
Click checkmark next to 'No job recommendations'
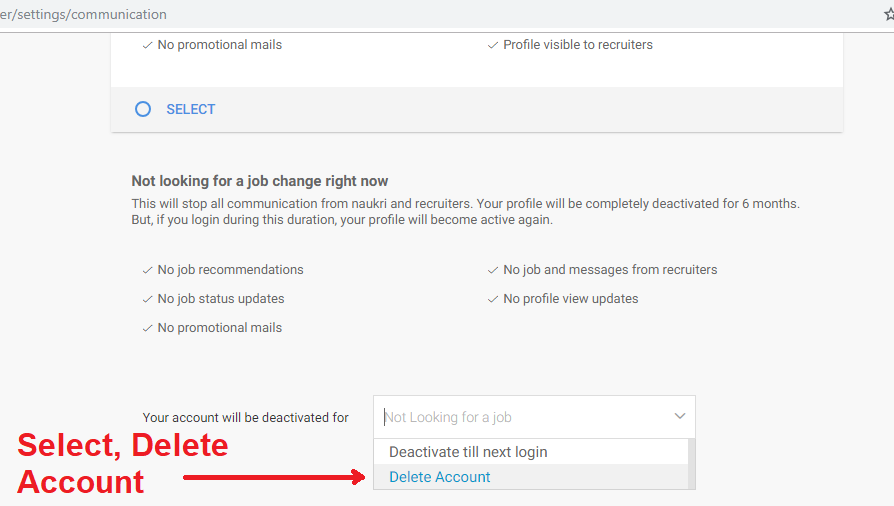point(147,270)
